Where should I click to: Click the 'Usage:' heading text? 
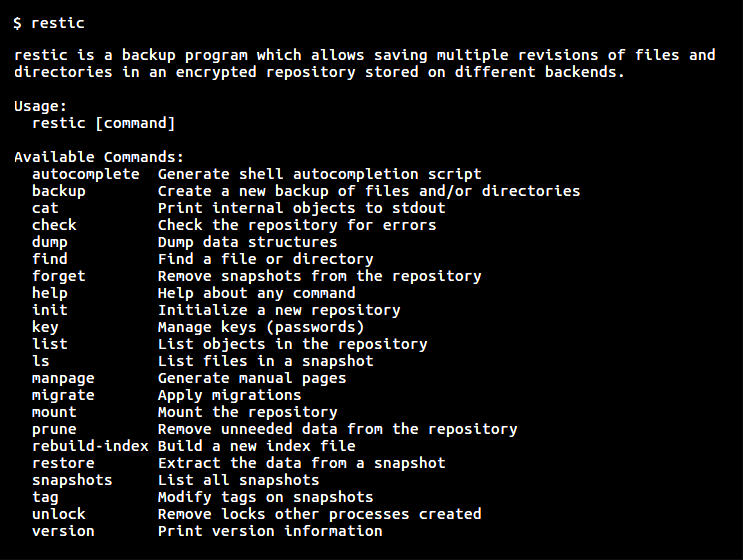(41, 106)
